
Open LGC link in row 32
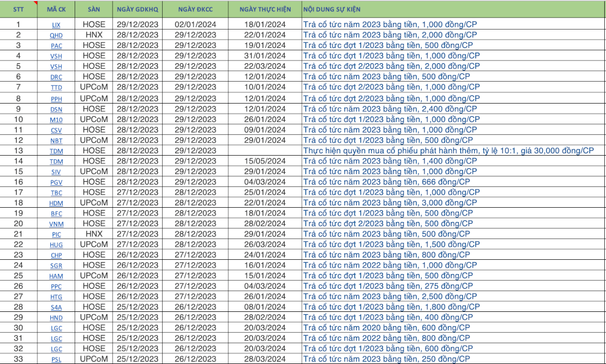(56, 349)
